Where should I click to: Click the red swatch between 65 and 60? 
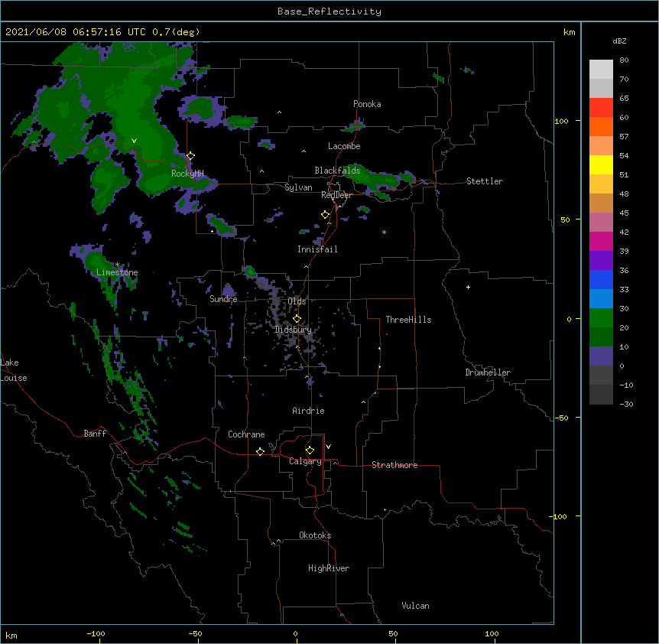pos(601,108)
